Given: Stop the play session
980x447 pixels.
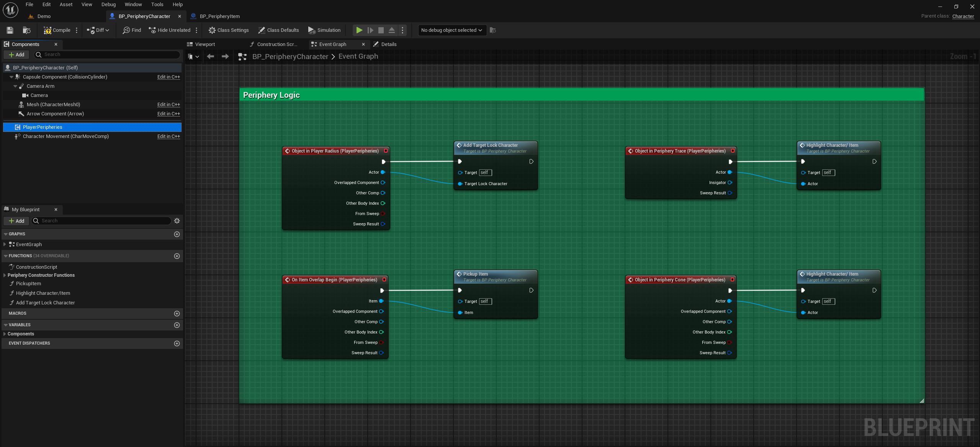Looking at the screenshot, I should click(x=381, y=30).
